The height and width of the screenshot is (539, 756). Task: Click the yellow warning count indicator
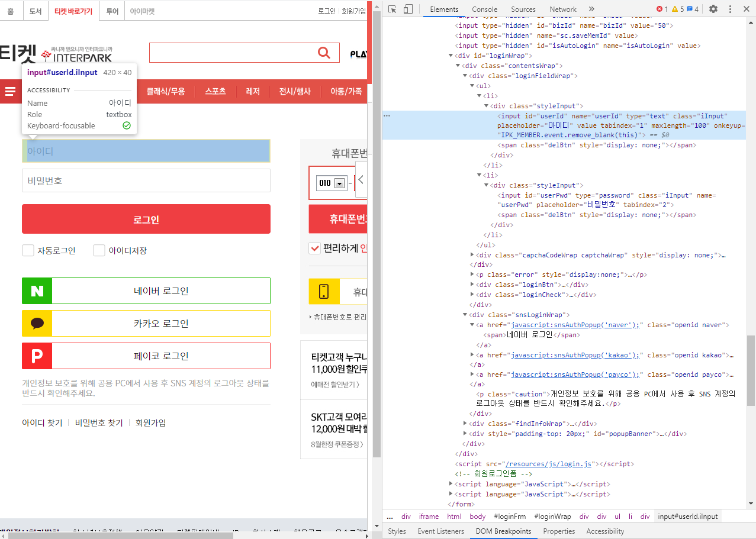(x=678, y=9)
